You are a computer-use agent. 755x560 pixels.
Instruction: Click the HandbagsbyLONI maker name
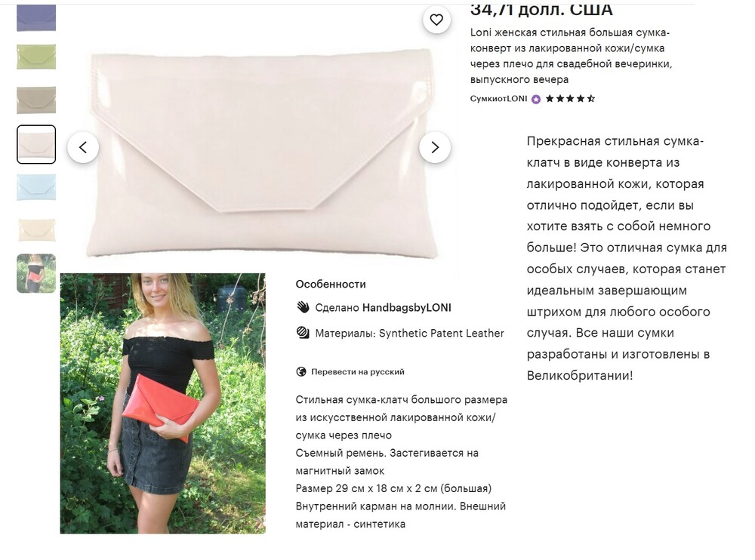[406, 308]
